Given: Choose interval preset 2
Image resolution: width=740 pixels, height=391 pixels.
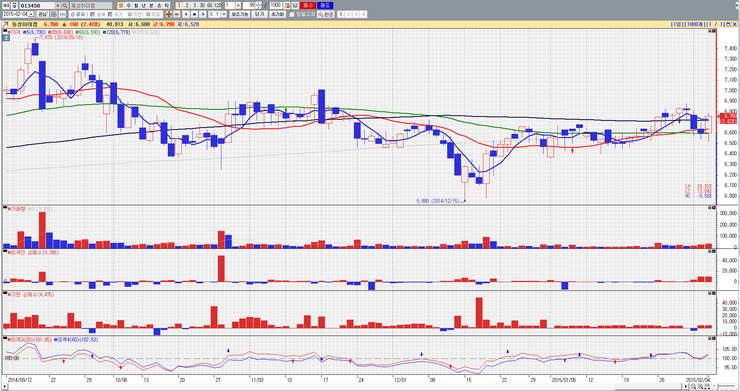Looking at the screenshot, I should coord(186,5).
